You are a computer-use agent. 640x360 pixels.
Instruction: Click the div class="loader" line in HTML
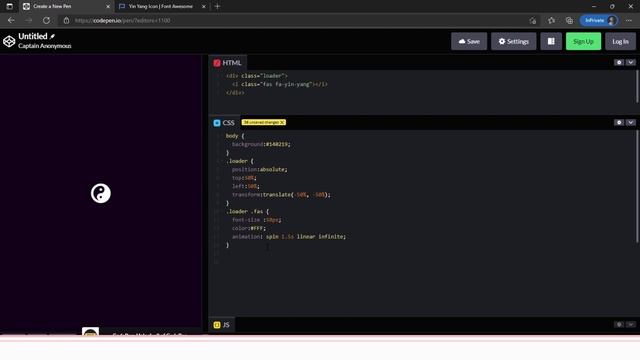click(x=257, y=76)
